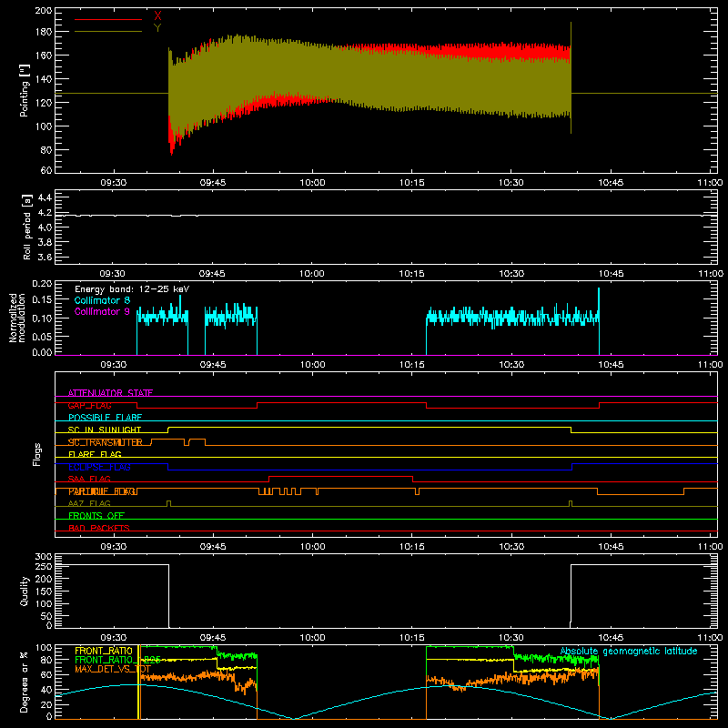Image resolution: width=728 pixels, height=728 pixels.
Task: Click the SC_IN_SUNLIGHT flag label
Action: (x=105, y=430)
